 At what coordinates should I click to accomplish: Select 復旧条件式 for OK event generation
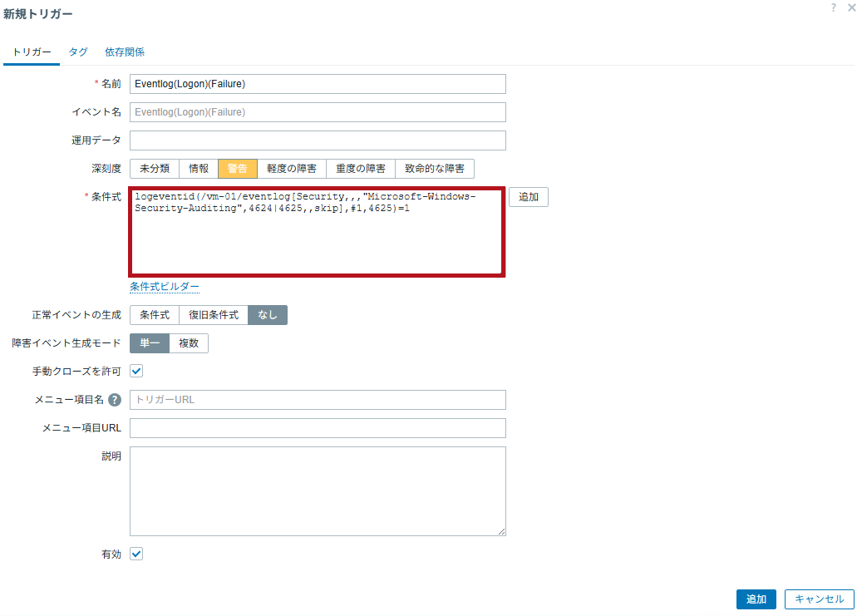214,315
